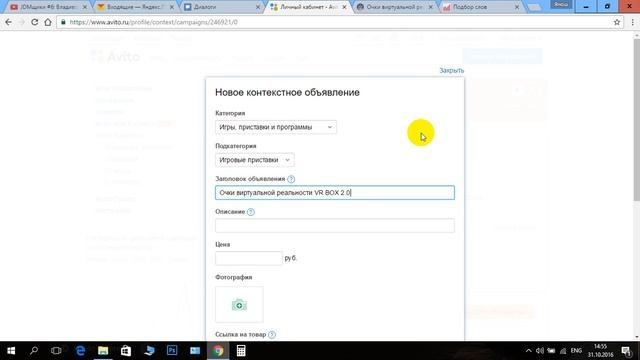Open help icon next to Описание
Screen dimensions: 640x360
coord(251,212)
